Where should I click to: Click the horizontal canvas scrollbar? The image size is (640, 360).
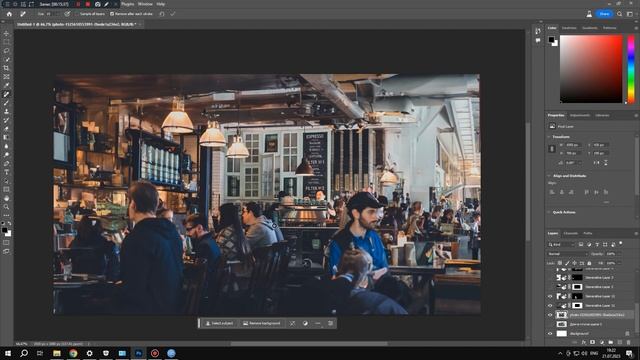point(309,344)
